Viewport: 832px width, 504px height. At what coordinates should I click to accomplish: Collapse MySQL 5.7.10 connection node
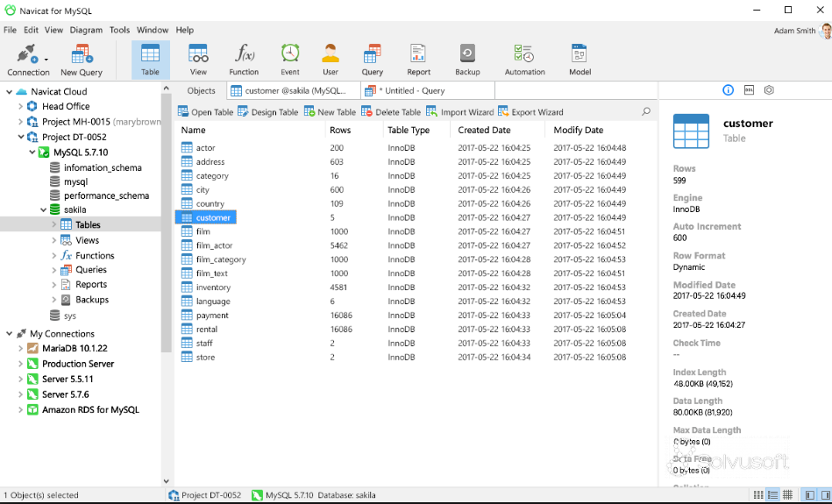coord(32,153)
